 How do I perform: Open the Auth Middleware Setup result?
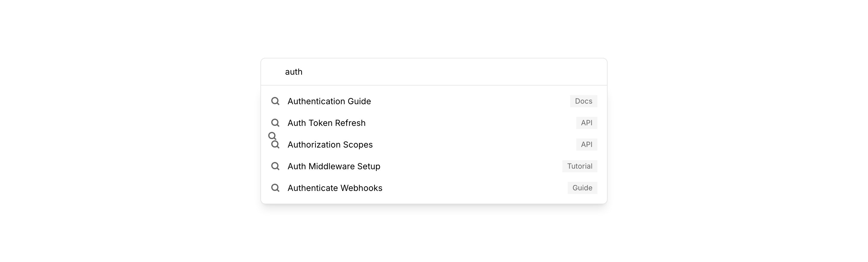[x=334, y=166]
